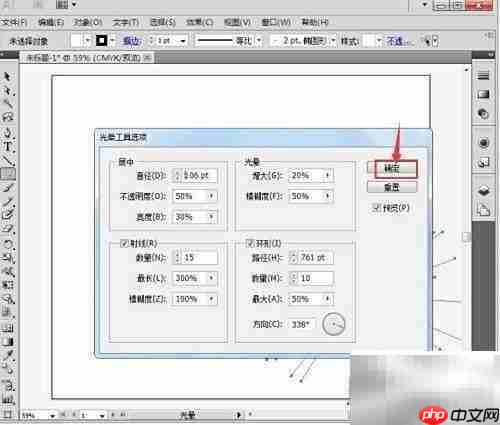Select the Direct Selection tool
The height and width of the screenshot is (425, 500).
tap(7, 91)
